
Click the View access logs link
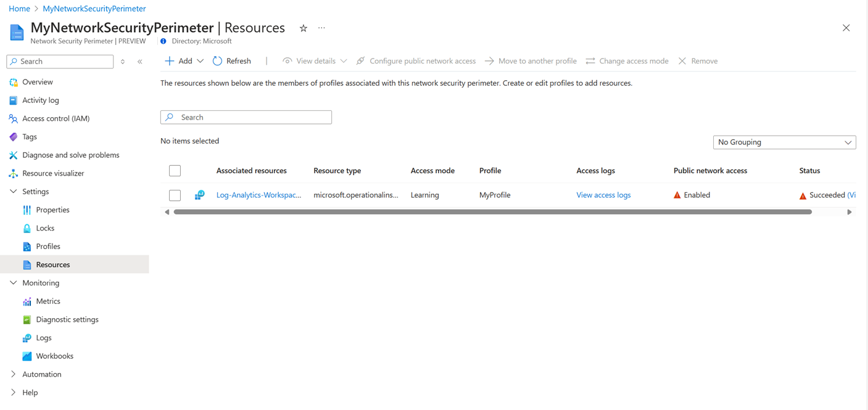(603, 195)
